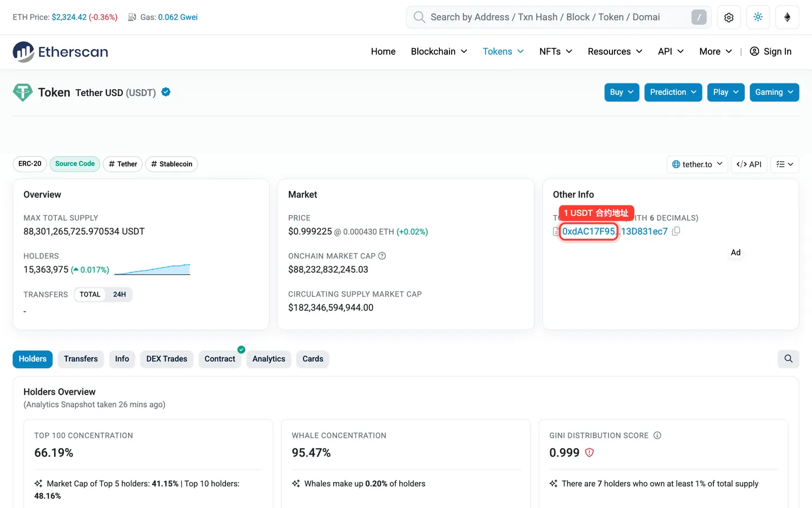The image size is (812, 508).
Task: Open the Analytics tab
Action: click(x=269, y=359)
